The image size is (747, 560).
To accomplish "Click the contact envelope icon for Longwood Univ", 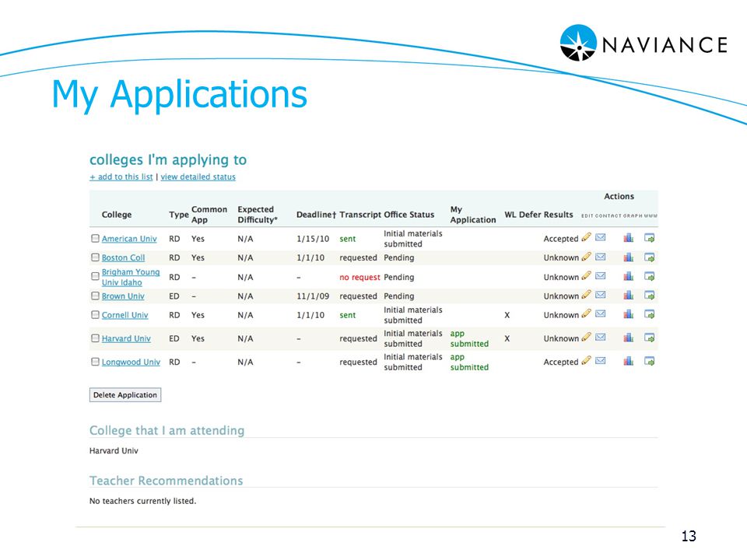I will (601, 360).
